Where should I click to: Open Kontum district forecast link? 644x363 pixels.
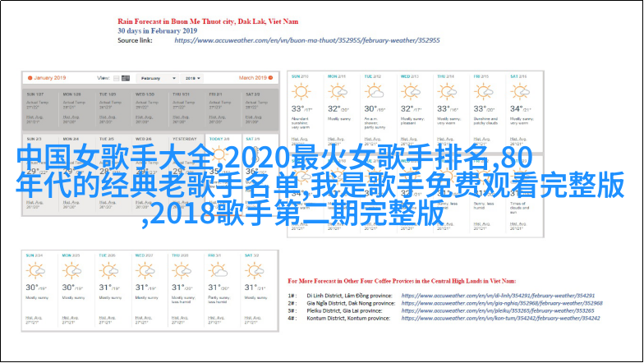[500, 318]
